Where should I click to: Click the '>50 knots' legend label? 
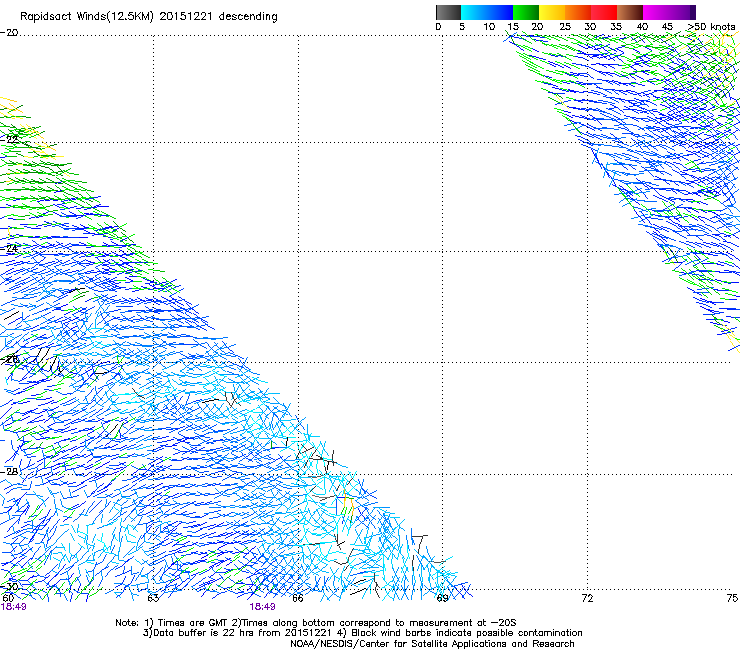point(711,26)
